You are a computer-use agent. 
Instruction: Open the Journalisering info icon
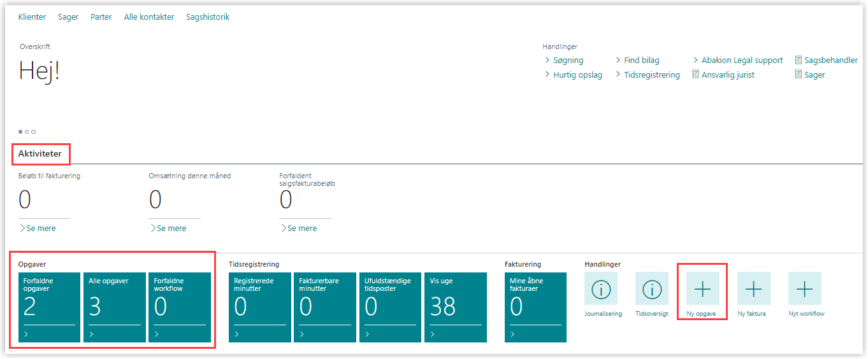(x=601, y=289)
